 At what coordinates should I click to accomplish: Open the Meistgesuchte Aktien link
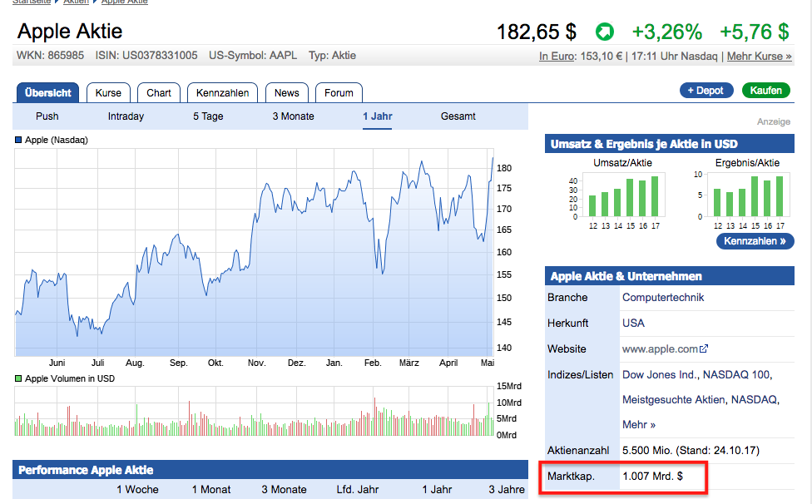click(x=673, y=399)
